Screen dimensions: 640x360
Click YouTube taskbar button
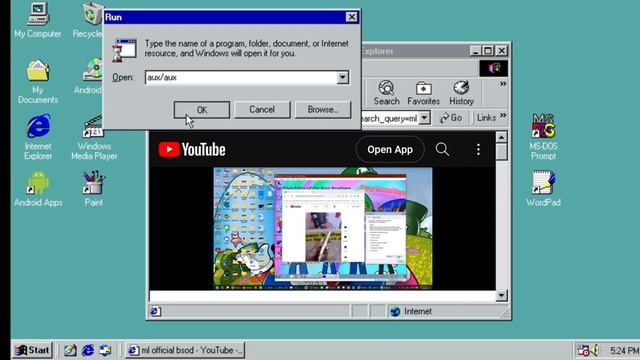click(184, 350)
